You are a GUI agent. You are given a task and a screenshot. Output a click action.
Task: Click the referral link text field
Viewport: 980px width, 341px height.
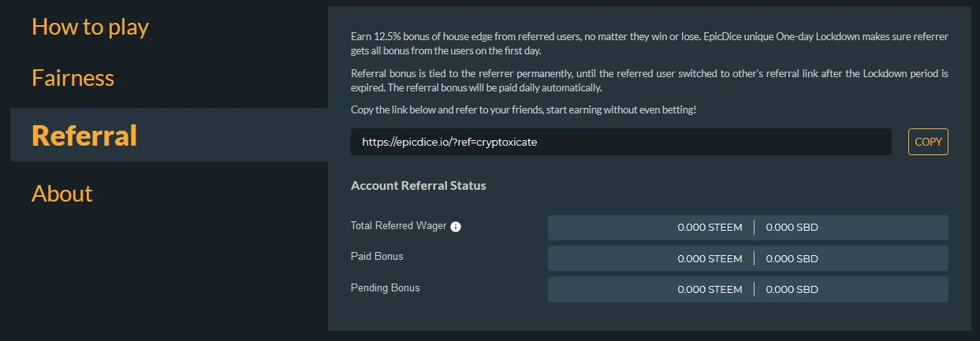point(620,143)
